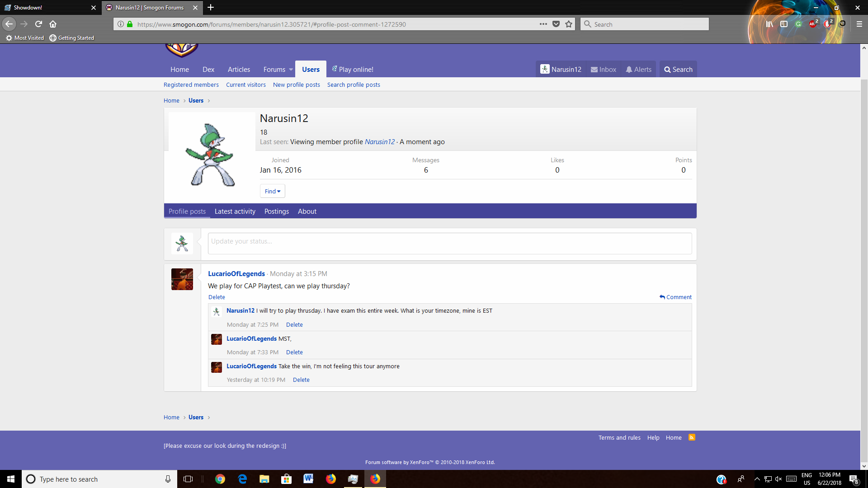868x488 pixels.
Task: Open Inbox envelope in forum navbar
Action: 604,69
